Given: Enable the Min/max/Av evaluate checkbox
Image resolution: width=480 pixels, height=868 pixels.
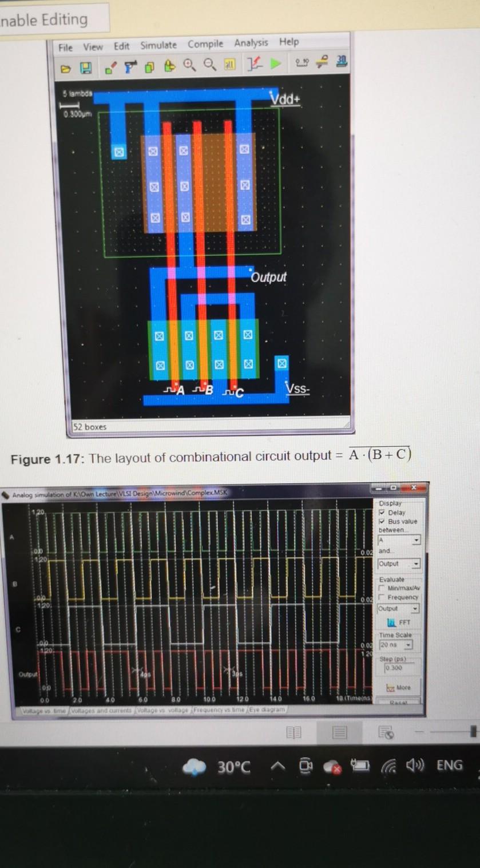Looking at the screenshot, I should point(382,588).
